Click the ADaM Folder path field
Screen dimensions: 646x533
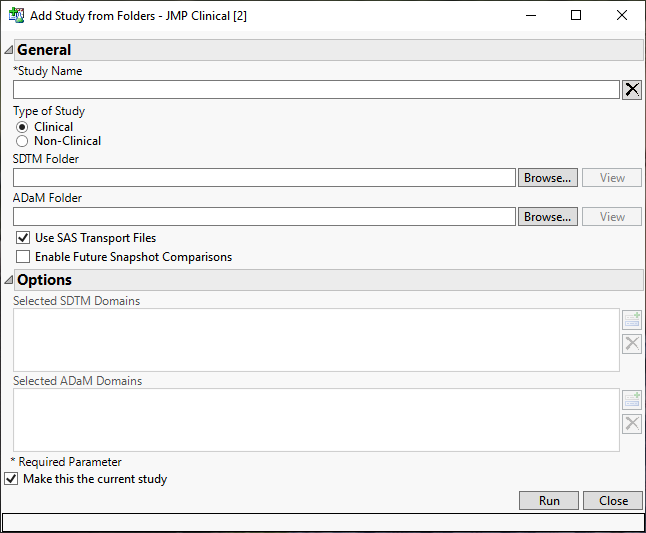coord(264,217)
